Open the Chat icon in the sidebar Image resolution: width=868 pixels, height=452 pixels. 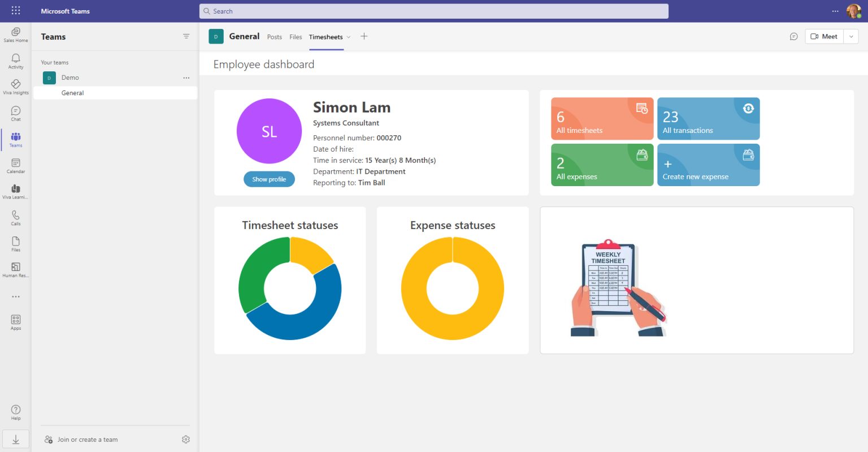click(x=15, y=112)
